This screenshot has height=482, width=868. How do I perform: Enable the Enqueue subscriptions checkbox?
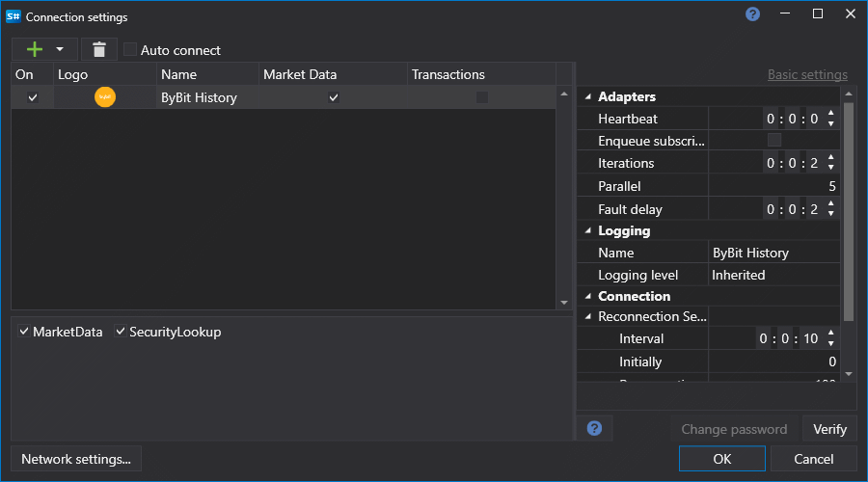773,141
